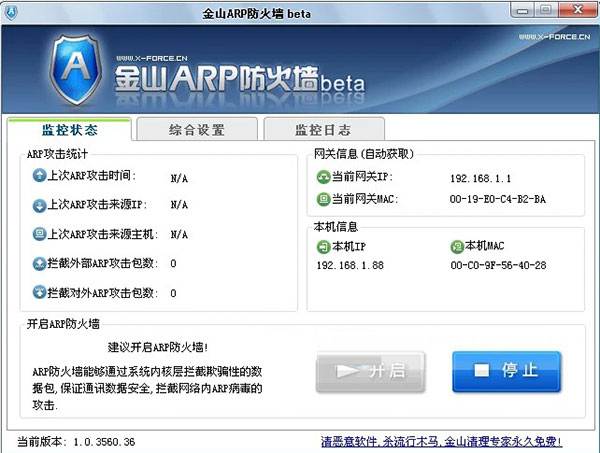This screenshot has width=600, height=453.
Task: Switch to the 综合设置 tab
Action: tap(197, 130)
